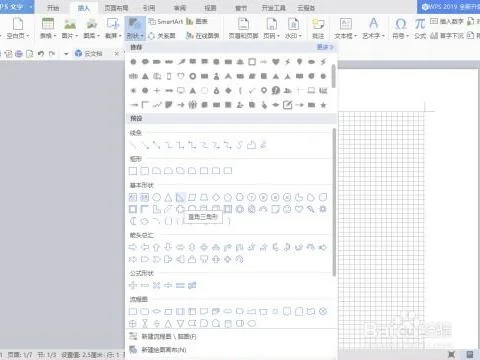Select the trapezoid shape in basic shapes
The height and width of the screenshot is (360, 480).
204,197
